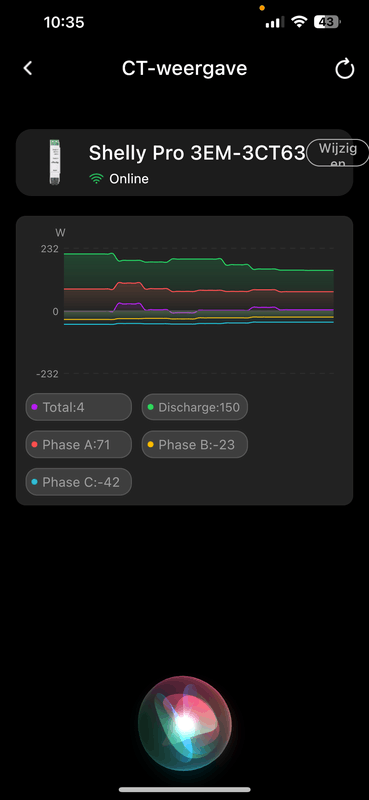Tap the cellular signal bars icon
This screenshot has width=369, height=800.
pyautogui.click(x=275, y=22)
